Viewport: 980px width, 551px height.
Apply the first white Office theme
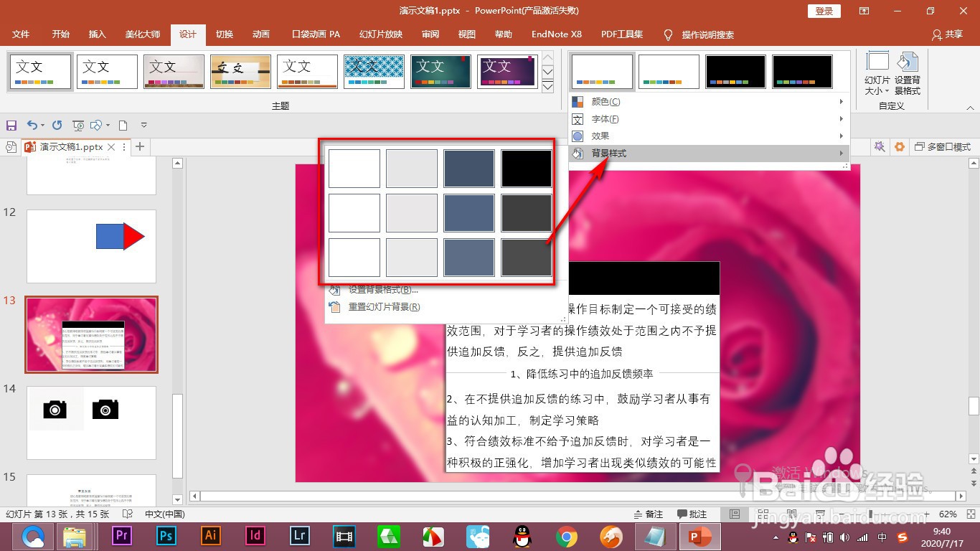pyautogui.click(x=41, y=72)
